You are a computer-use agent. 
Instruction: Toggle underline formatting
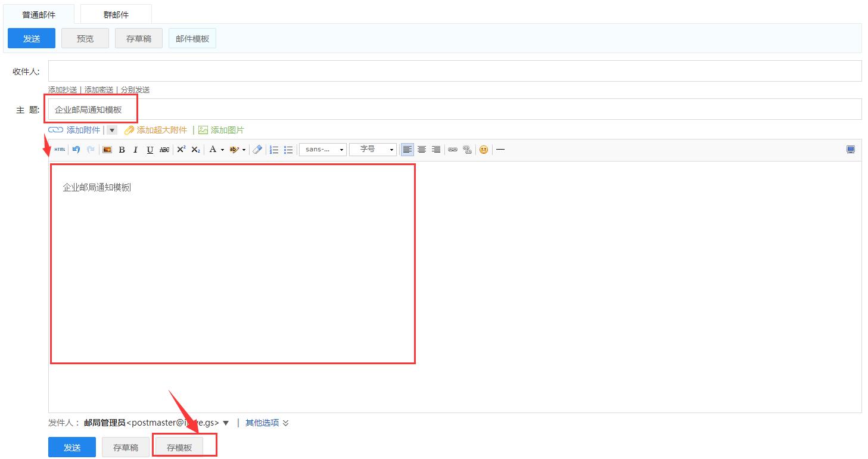pyautogui.click(x=150, y=150)
